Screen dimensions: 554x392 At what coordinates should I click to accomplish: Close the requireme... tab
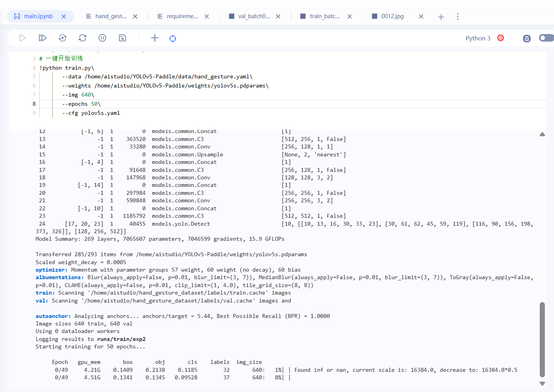click(x=207, y=16)
